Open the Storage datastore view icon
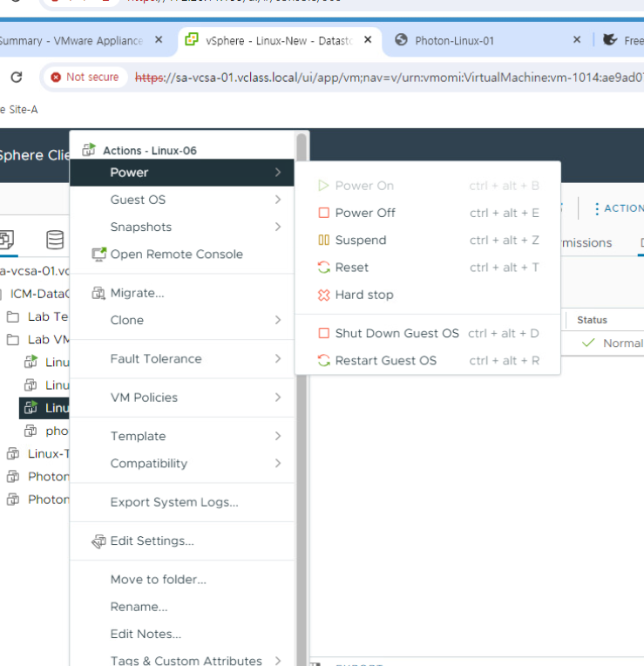This screenshot has width=644, height=666. 55,240
